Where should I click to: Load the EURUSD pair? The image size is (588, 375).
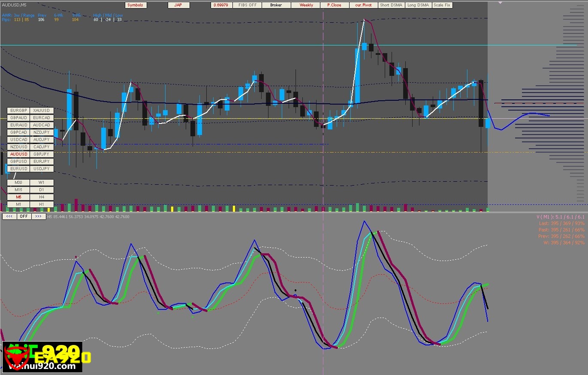coord(18,169)
